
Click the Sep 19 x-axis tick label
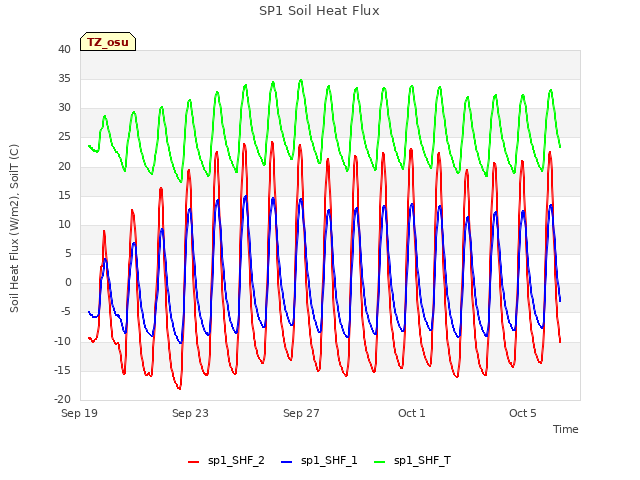point(79,413)
